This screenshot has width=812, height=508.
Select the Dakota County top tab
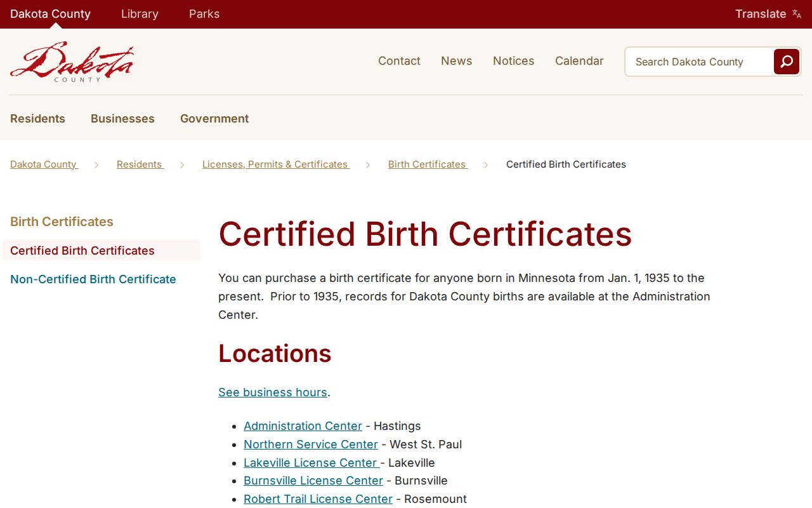[50, 14]
